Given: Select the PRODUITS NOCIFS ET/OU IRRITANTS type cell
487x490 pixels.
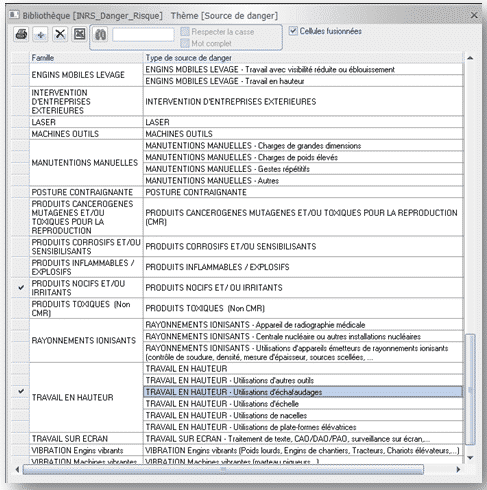Looking at the screenshot, I should pos(303,288).
